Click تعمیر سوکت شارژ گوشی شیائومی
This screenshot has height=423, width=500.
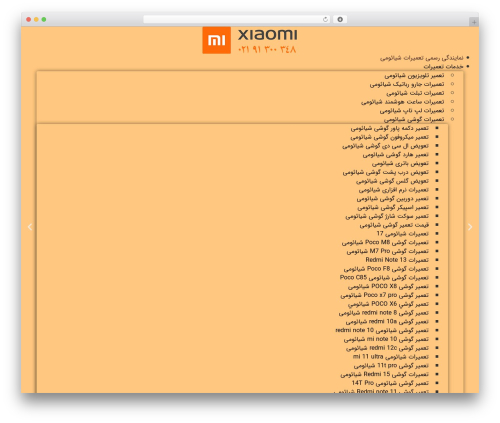coord(387,216)
